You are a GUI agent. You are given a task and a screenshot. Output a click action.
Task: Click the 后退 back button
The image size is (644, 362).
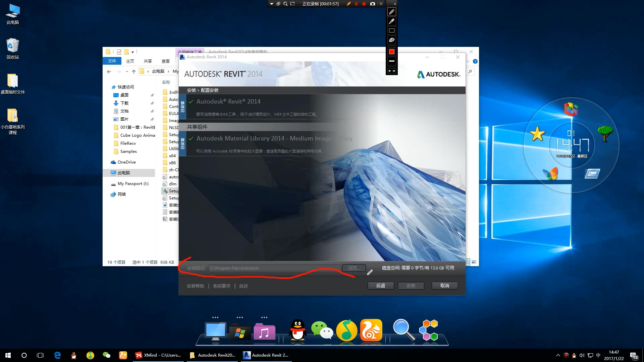pos(380,286)
